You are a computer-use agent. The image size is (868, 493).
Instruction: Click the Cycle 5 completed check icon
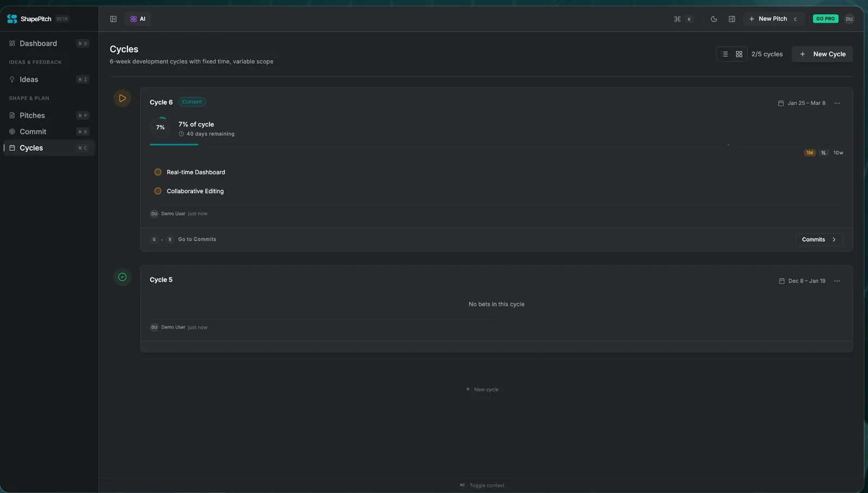click(123, 277)
